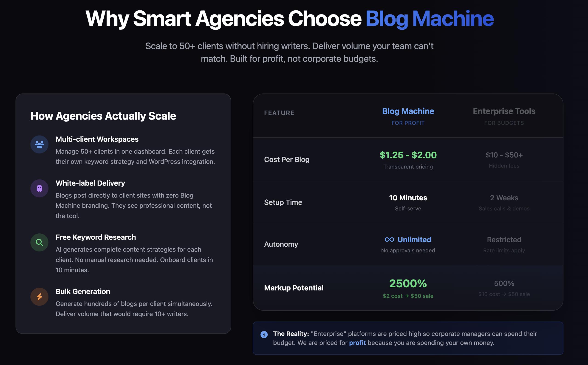Click the FEATURE column label
The width and height of the screenshot is (588, 365).
point(279,113)
